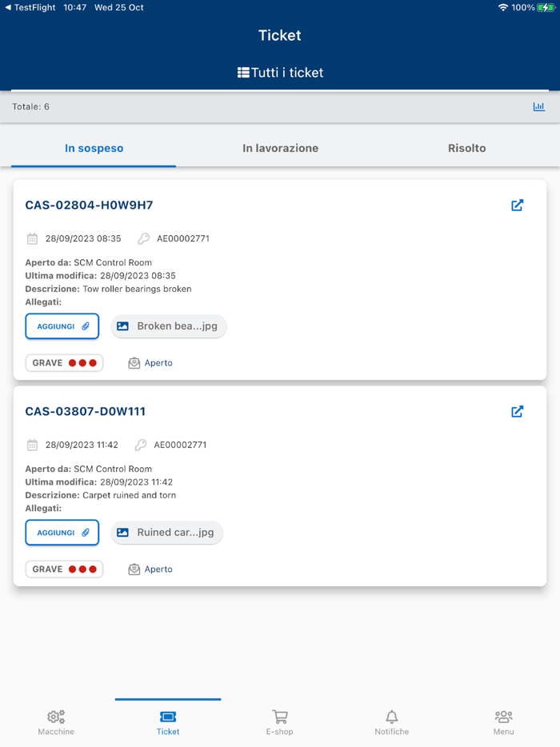Click AGGIUNGI on the first ticket

pos(62,326)
